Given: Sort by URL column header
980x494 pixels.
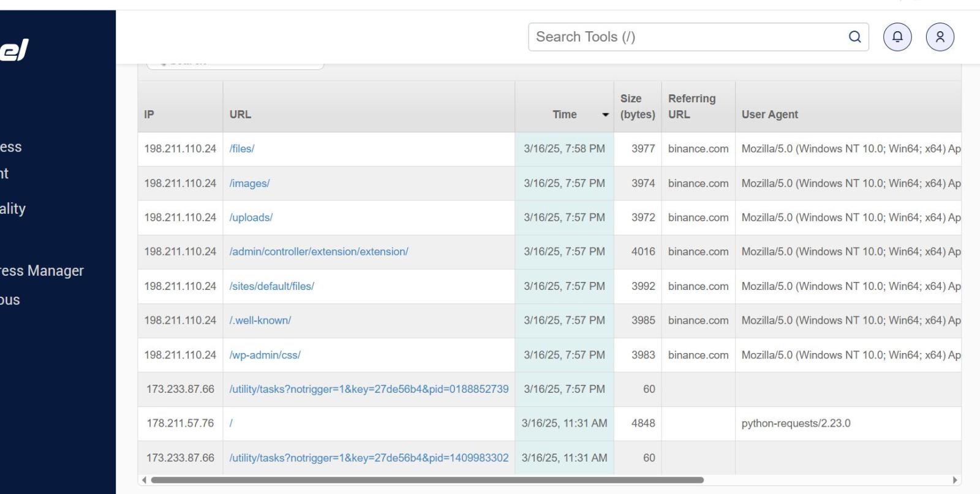Looking at the screenshot, I should 240,115.
